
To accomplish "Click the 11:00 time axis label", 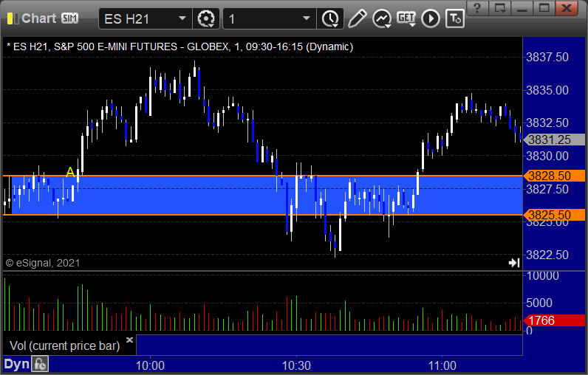I will pos(442,365).
